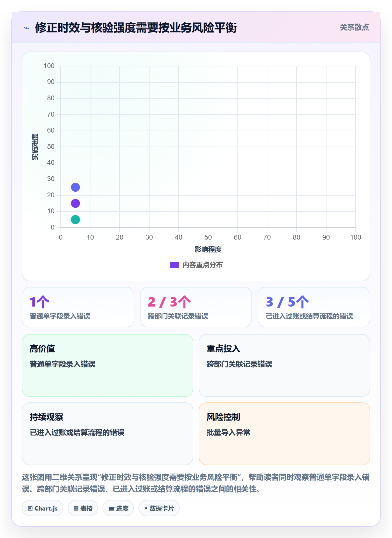Click 普通单字段录入错误 text in 高价值 card
392x538 pixels.
(x=62, y=364)
